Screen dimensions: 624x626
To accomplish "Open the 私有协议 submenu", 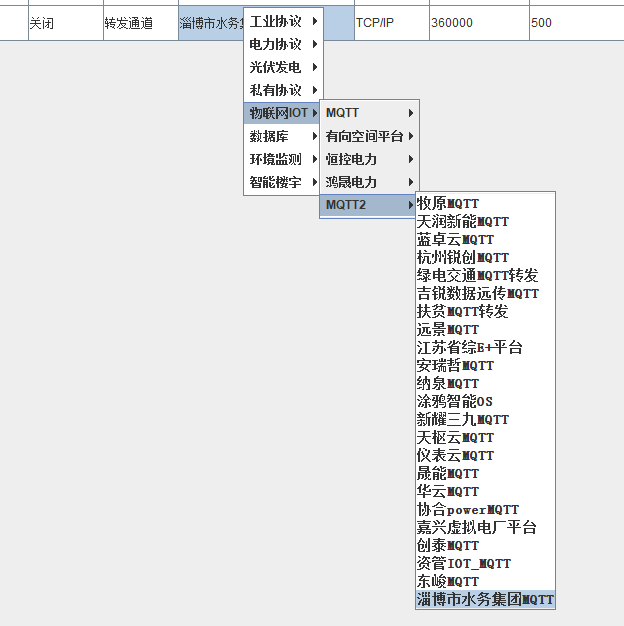I will tap(283, 90).
